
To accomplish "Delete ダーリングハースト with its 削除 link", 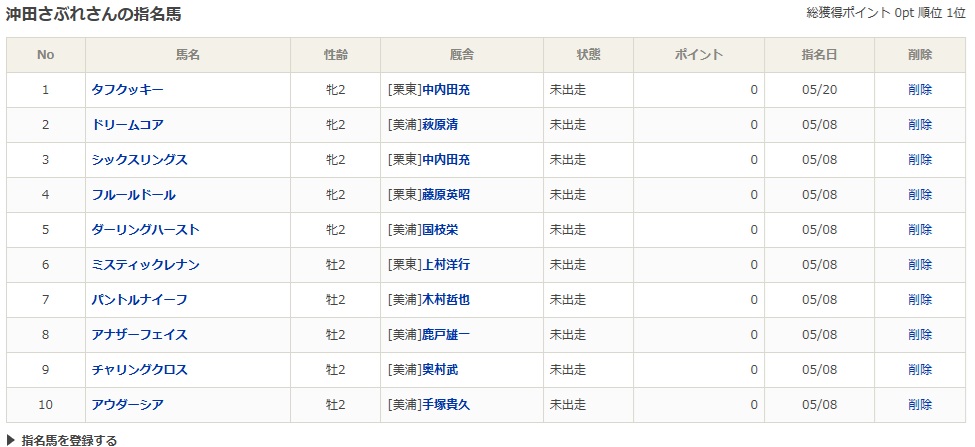I will tap(920, 229).
